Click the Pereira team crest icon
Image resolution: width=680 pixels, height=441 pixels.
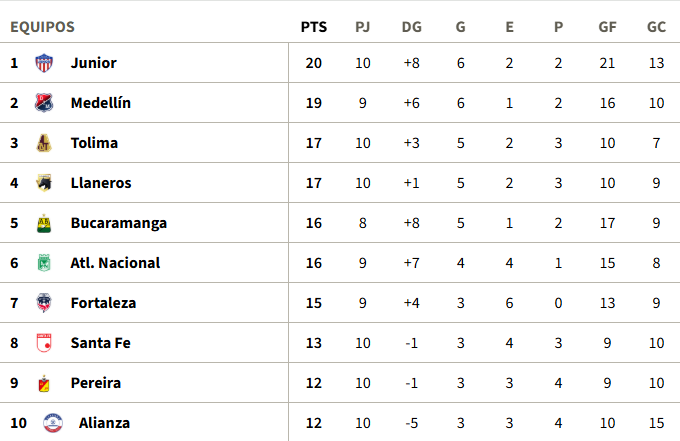[x=44, y=383]
